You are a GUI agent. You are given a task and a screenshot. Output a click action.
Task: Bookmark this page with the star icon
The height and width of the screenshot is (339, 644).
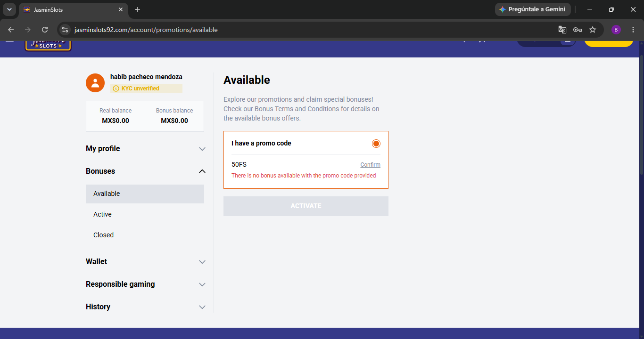(x=593, y=30)
